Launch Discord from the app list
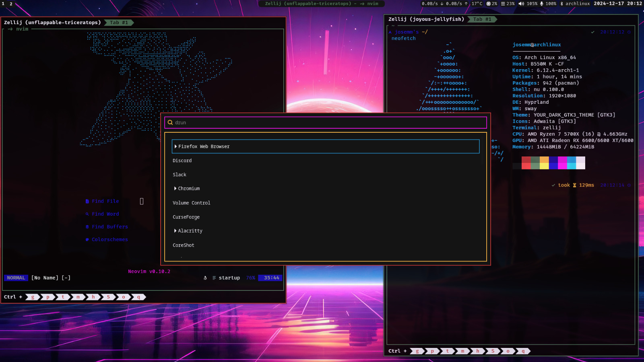The width and height of the screenshot is (644, 362). click(182, 160)
